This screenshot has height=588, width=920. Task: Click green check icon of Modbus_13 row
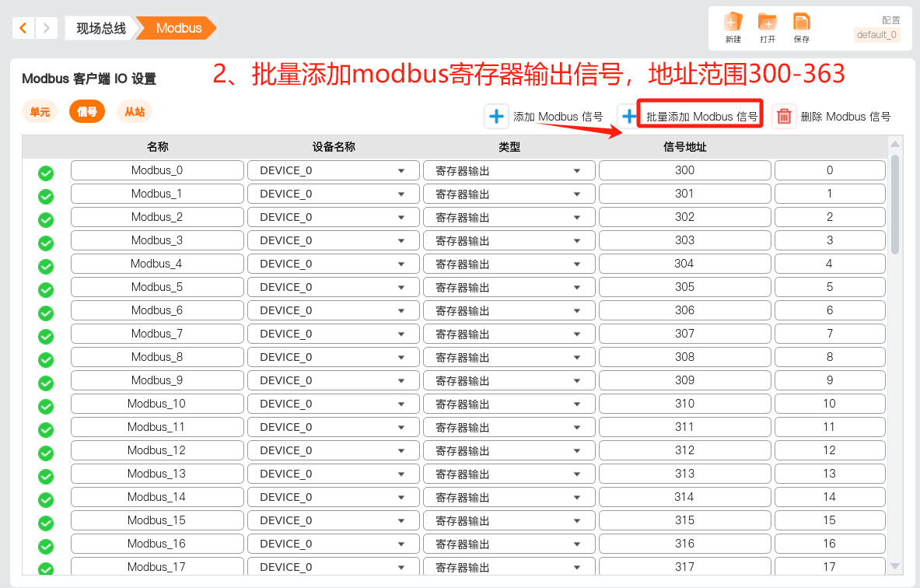(x=46, y=477)
